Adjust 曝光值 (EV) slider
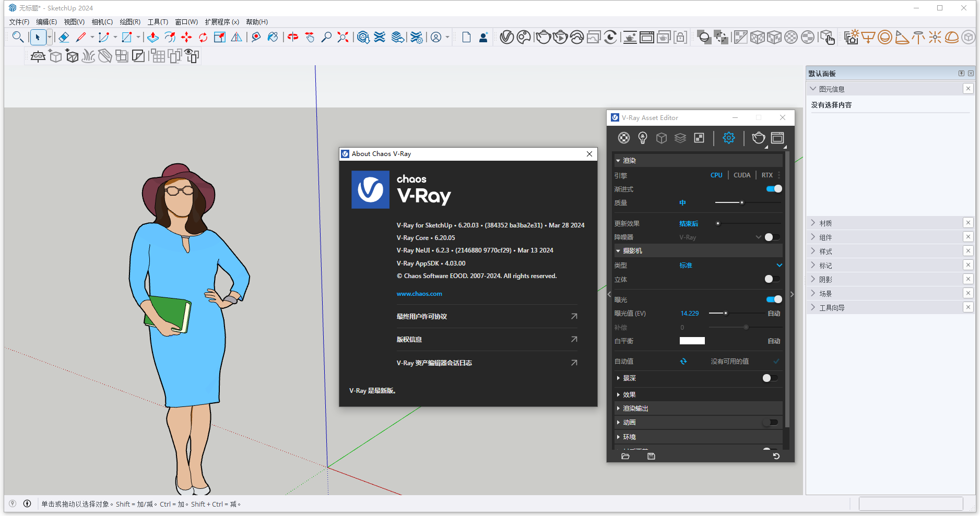980x516 pixels. [x=736, y=313]
